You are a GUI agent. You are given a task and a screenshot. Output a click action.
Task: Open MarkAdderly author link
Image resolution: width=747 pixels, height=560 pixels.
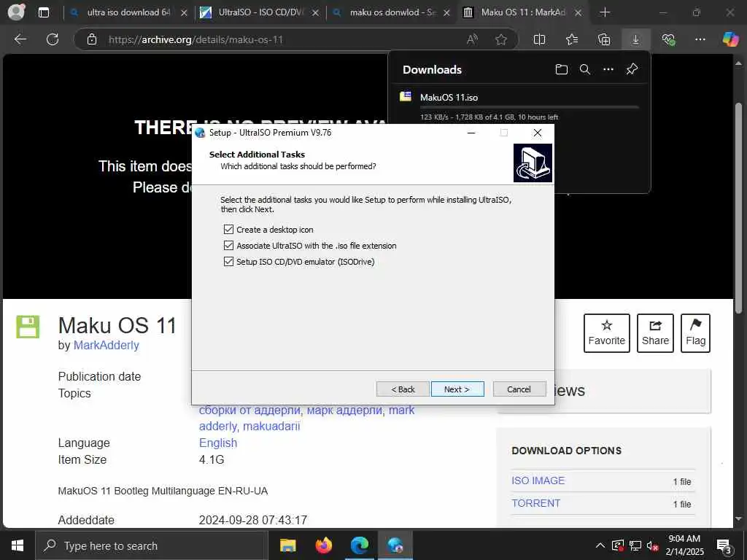pos(107,345)
